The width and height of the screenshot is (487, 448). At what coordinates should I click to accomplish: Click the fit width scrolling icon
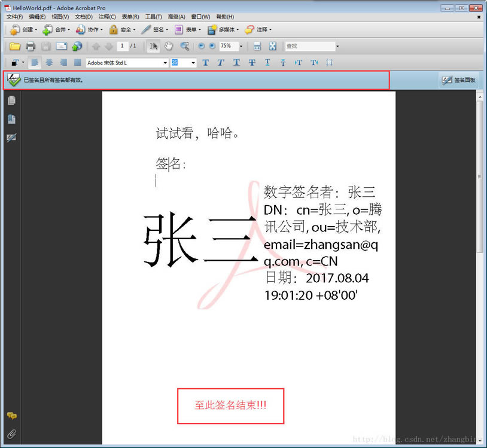click(x=257, y=46)
